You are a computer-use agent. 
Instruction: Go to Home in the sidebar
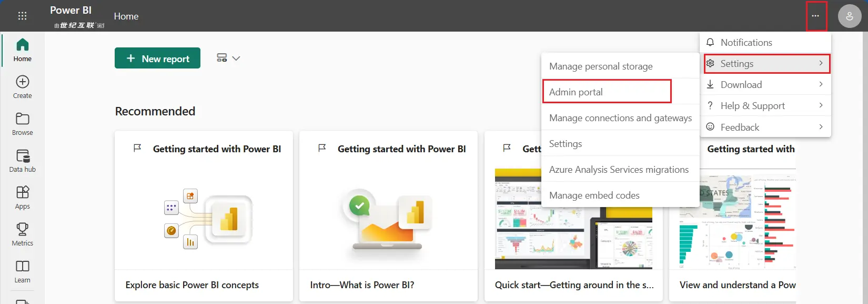(22, 50)
